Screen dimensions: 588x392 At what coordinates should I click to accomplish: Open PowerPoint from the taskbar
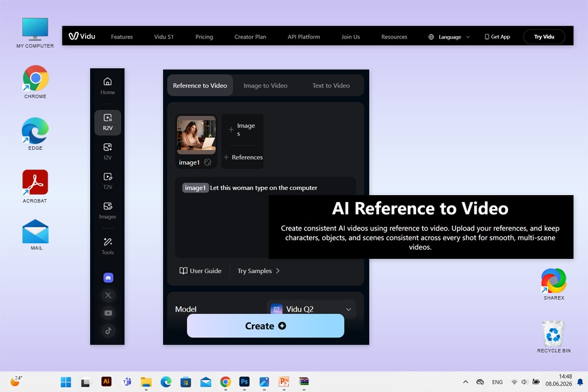point(284,382)
